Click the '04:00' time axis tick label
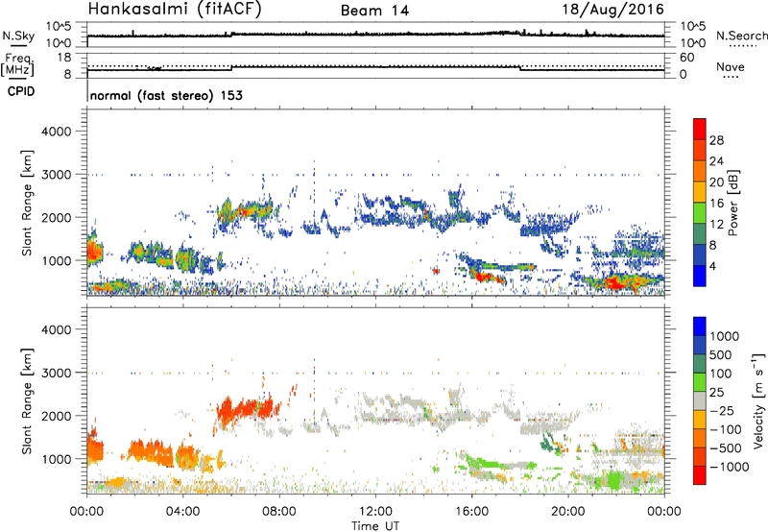Image resolution: width=768 pixels, height=532 pixels. [x=183, y=511]
